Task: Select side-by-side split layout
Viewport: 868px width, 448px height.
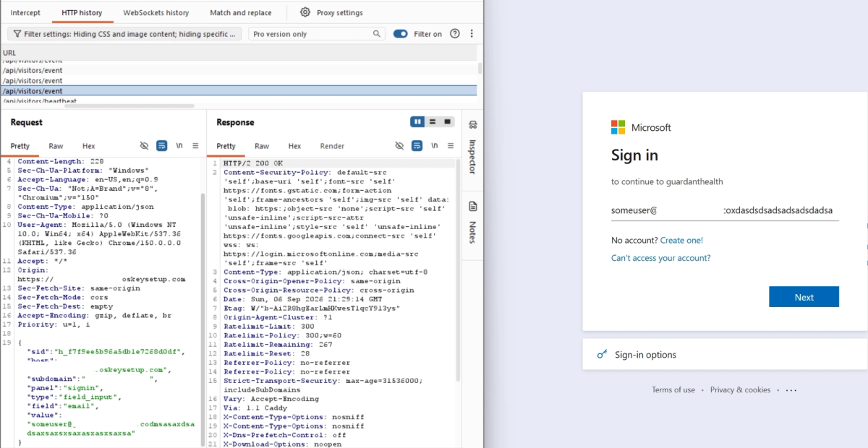Action: pos(417,122)
